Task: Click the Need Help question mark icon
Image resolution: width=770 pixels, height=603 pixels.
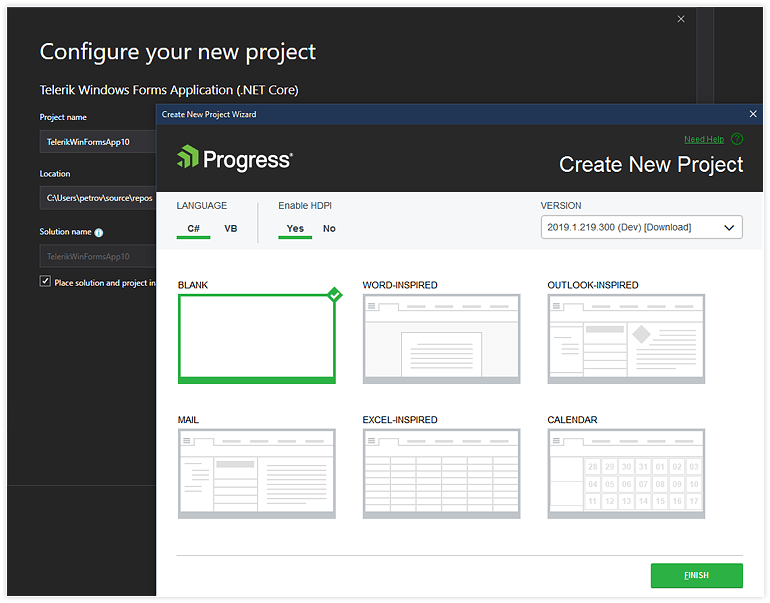Action: coord(737,139)
